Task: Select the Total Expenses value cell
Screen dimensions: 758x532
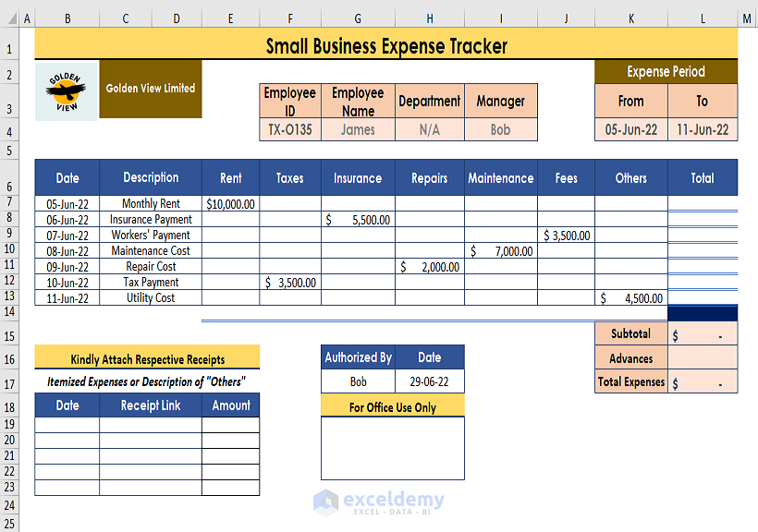Action: [x=703, y=381]
